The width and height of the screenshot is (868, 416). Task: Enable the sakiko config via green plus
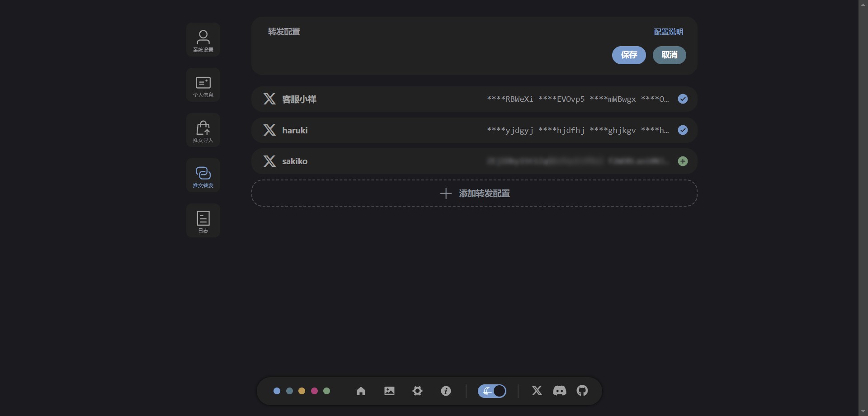683,161
